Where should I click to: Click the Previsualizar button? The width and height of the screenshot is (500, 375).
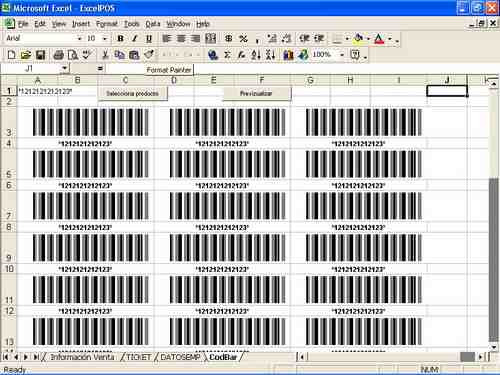[256, 94]
